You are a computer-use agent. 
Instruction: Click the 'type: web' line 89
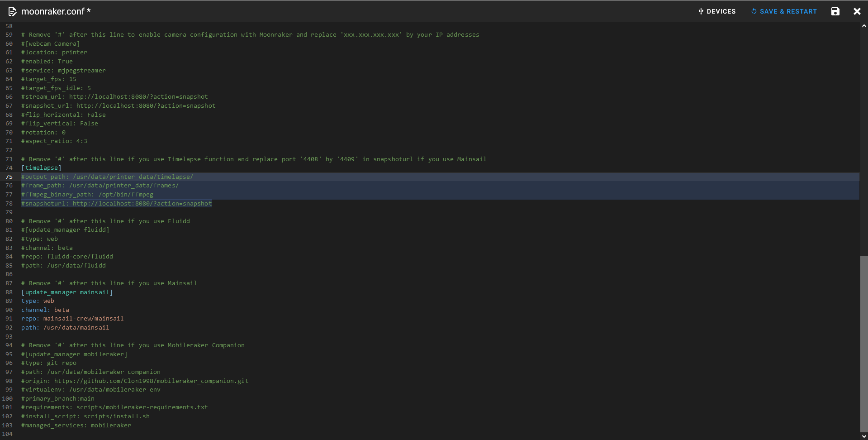pos(38,301)
